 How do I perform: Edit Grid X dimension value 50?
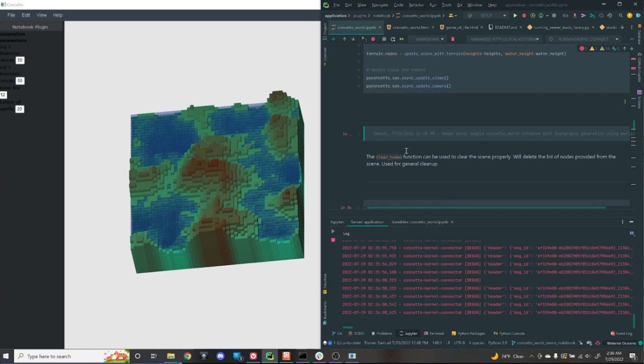(x=20, y=60)
